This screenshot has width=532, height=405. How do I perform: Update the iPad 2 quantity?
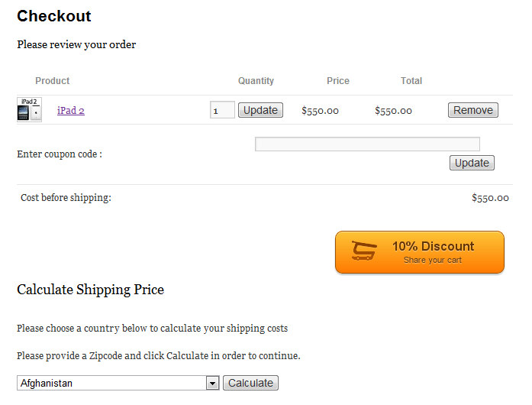(260, 110)
